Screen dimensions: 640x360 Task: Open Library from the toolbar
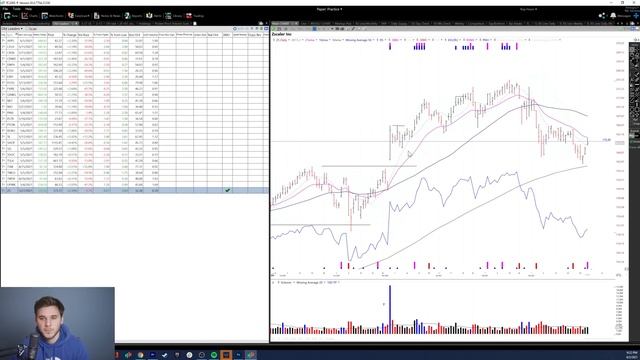173,16
